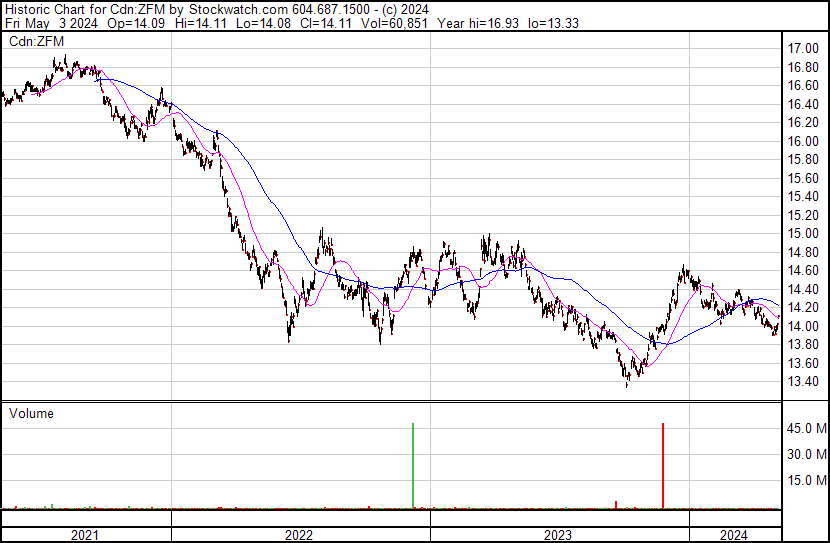Click the 16.40 price axis label
The height and width of the screenshot is (543, 830).
tap(803, 104)
